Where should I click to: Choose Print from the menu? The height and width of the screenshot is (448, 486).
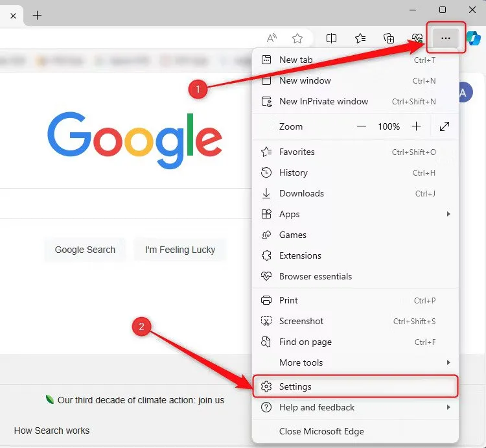[x=355, y=300]
